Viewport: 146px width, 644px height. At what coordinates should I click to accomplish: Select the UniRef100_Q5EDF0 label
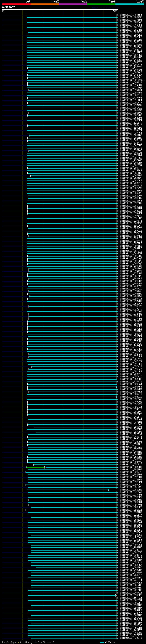coord(131,530)
